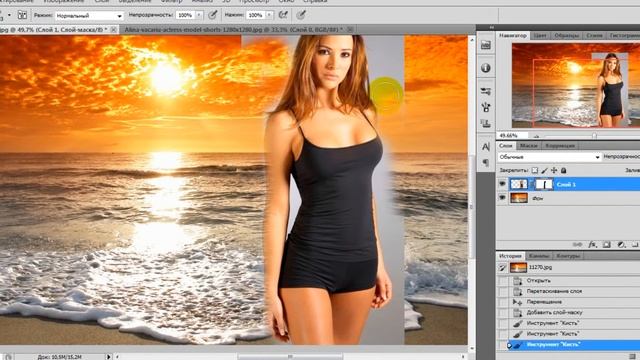Open the layer style fx menu
This screenshot has height=360, width=640.
[592, 245]
